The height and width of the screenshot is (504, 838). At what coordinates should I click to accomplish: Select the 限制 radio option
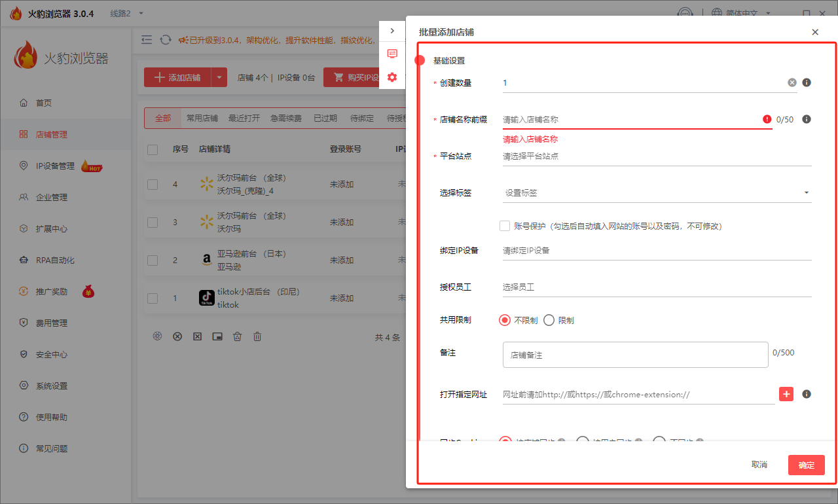(x=549, y=320)
